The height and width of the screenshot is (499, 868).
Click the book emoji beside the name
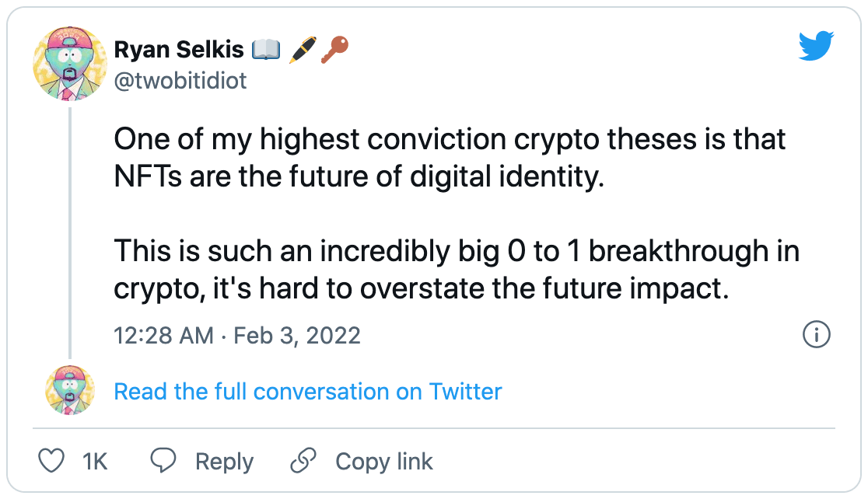(265, 50)
